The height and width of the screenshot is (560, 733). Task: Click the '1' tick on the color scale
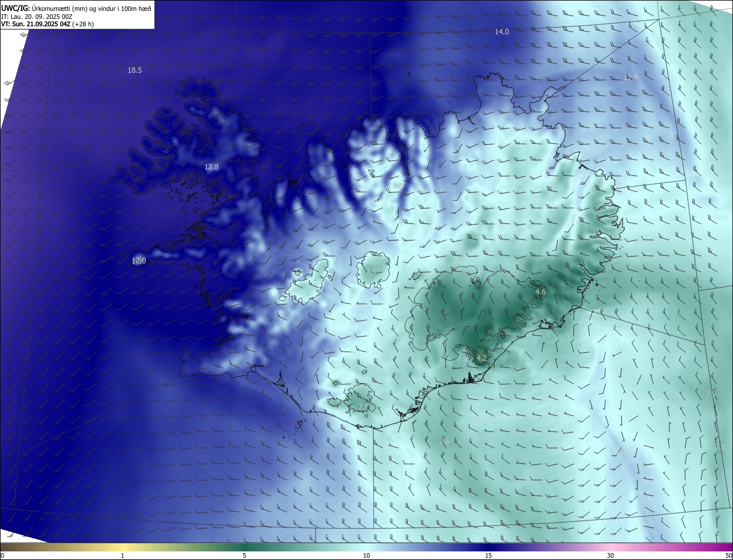point(123,556)
